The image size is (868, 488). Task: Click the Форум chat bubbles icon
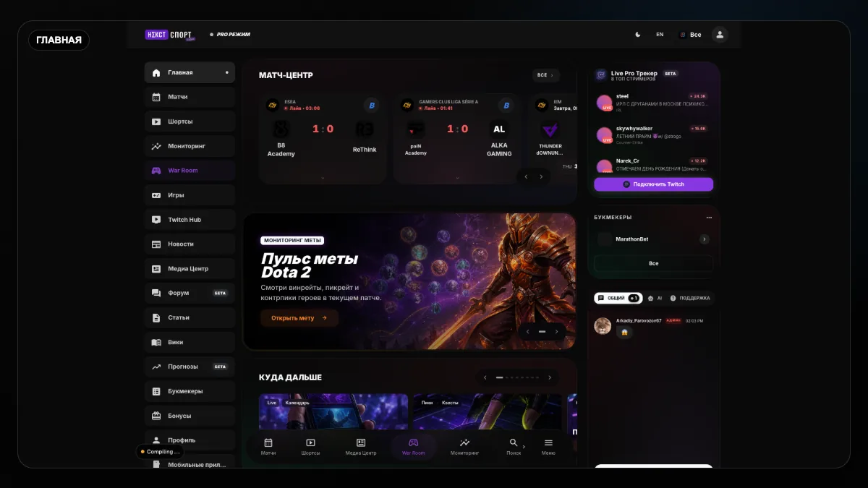coord(156,294)
